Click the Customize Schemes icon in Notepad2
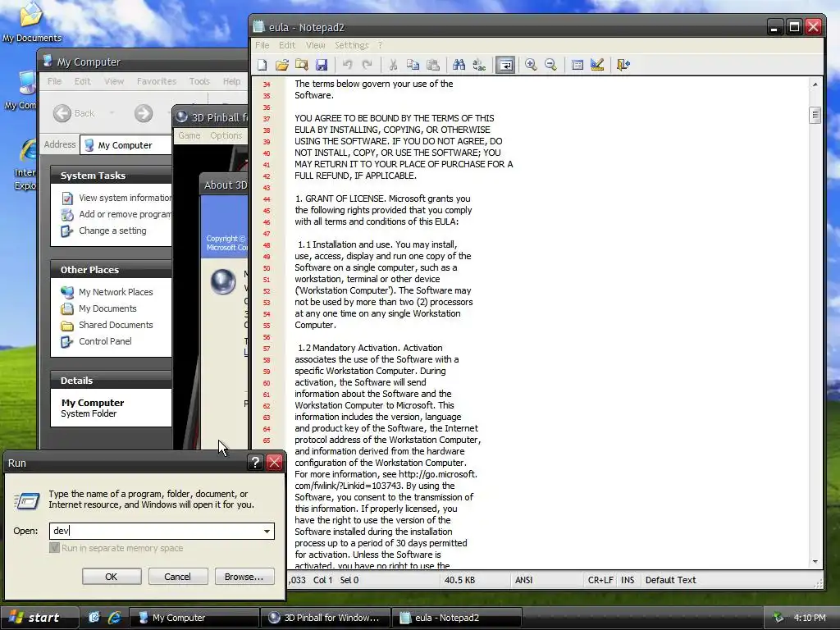Image resolution: width=840 pixels, height=630 pixels. (597, 65)
